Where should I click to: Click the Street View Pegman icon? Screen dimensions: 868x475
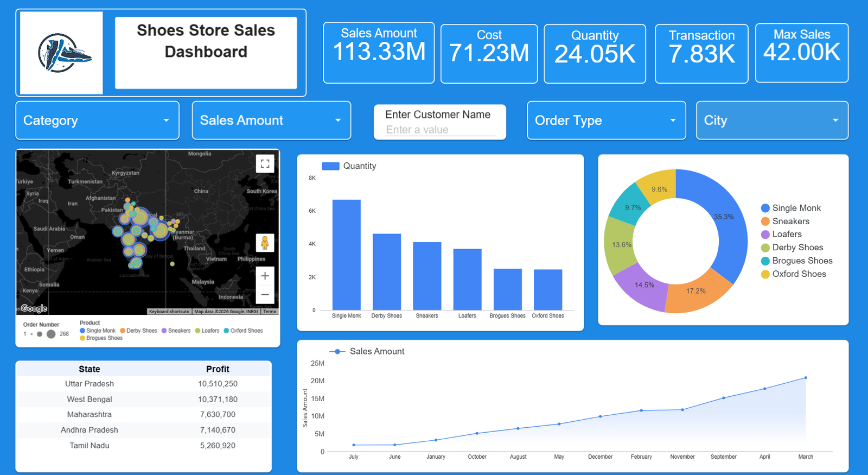(265, 243)
